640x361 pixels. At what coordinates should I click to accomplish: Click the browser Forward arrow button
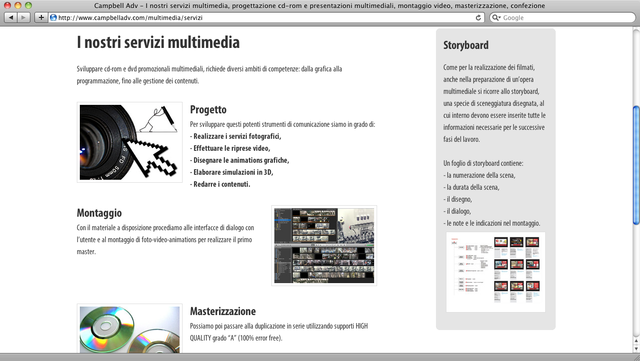click(24, 18)
